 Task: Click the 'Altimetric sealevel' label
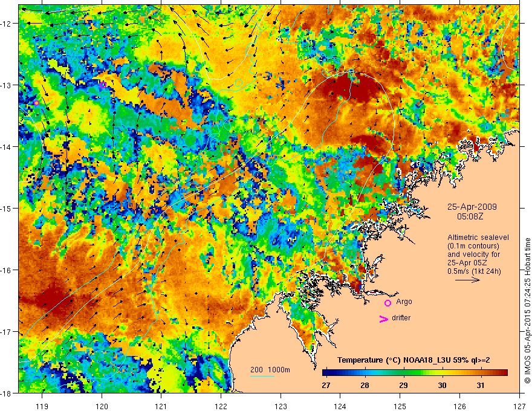(478, 238)
